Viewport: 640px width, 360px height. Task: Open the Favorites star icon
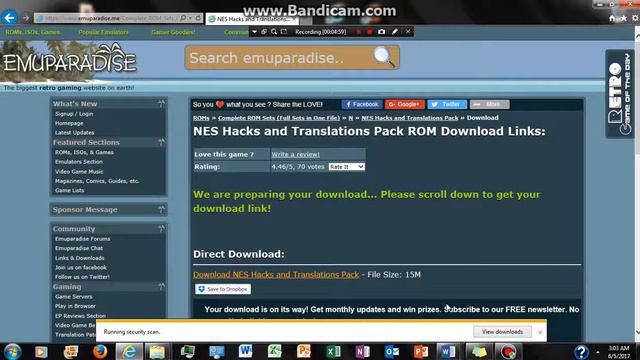point(623,18)
